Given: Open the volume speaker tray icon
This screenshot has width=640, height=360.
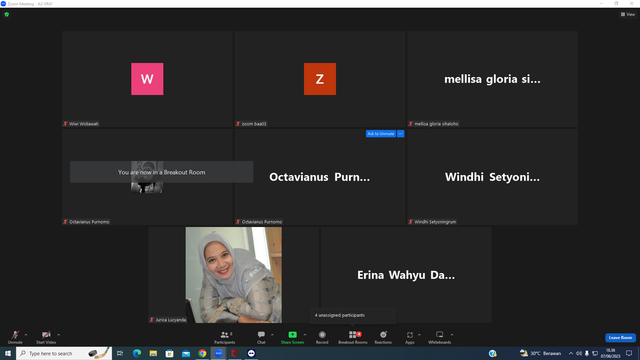Looking at the screenshot, I should point(579,353).
